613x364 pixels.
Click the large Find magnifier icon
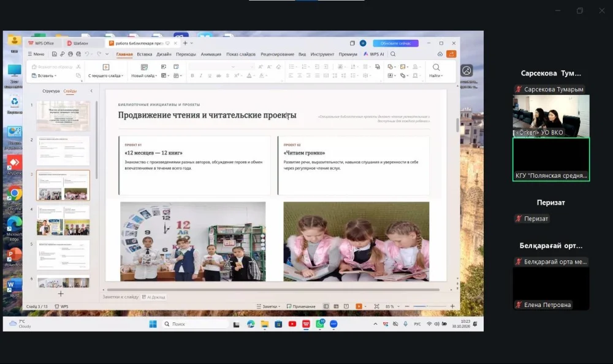436,67
